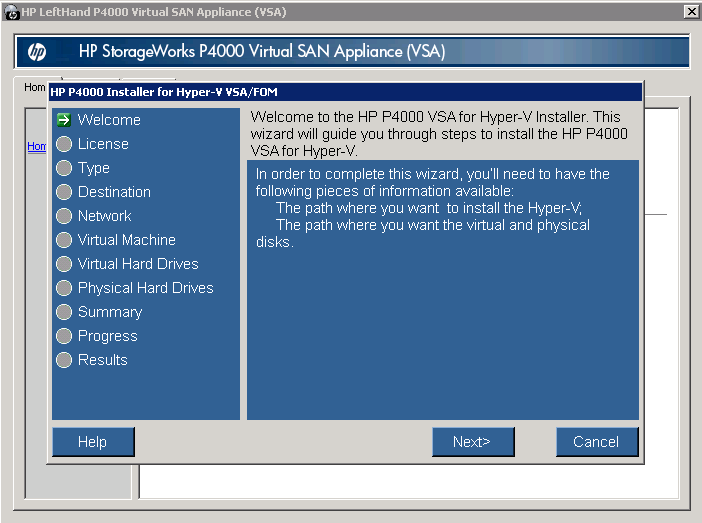Select the Virtual Machine step label

coord(127,240)
